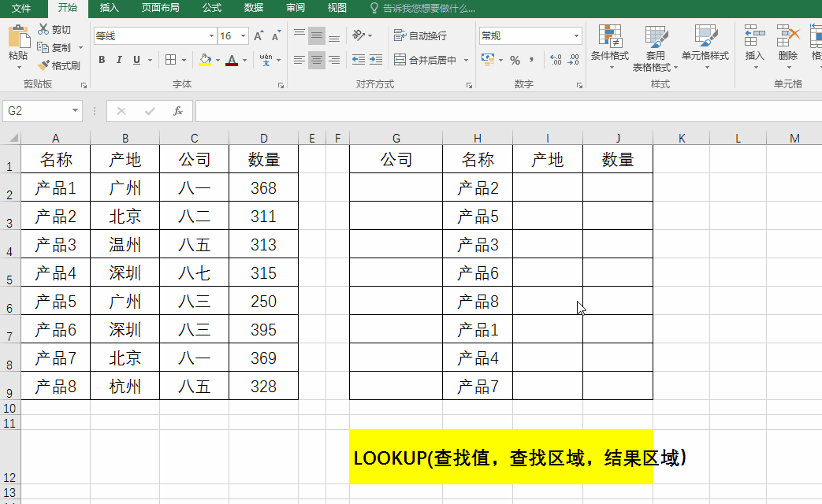Decrease the indent
The height and width of the screenshot is (504, 822).
[359, 60]
